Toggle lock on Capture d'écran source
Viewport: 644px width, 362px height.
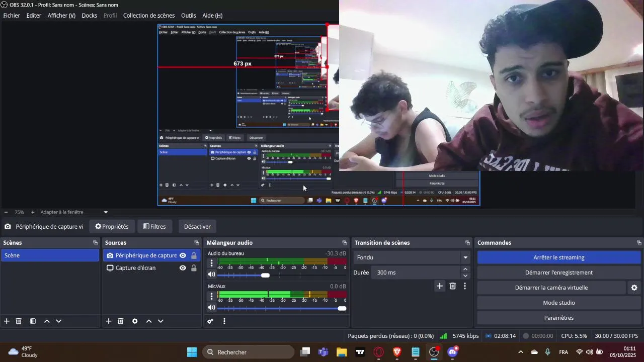click(194, 268)
